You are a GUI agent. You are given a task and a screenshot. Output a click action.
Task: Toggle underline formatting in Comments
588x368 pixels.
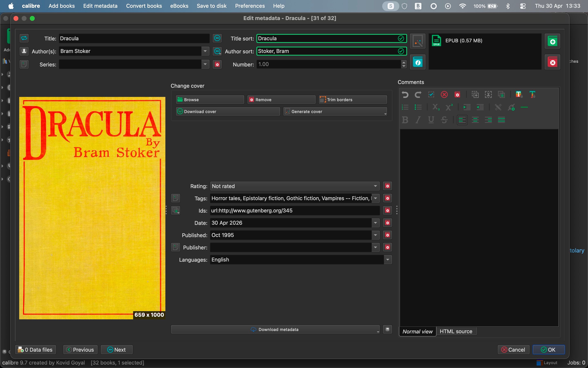pyautogui.click(x=431, y=120)
